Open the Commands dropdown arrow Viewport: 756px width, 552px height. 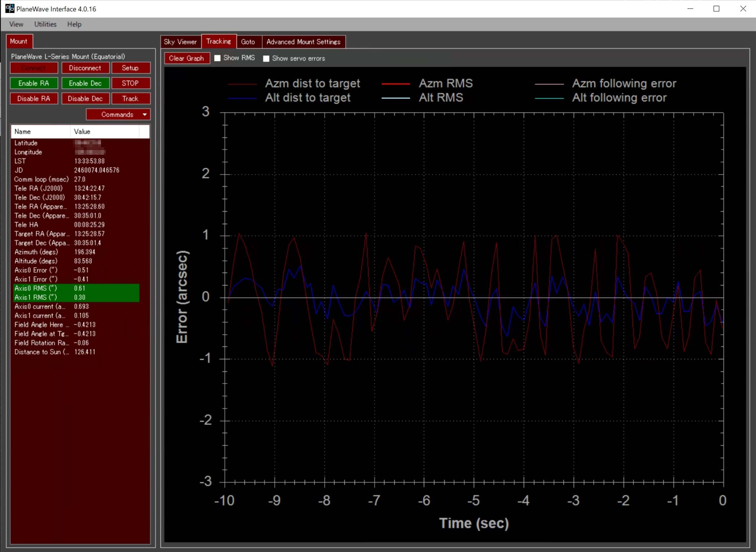pos(145,114)
